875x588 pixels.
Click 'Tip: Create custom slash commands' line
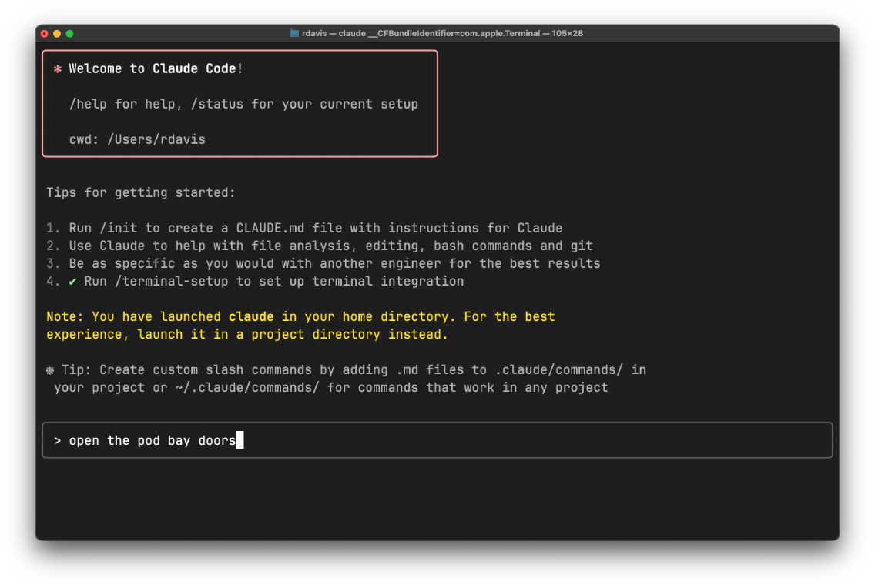pyautogui.click(x=354, y=370)
